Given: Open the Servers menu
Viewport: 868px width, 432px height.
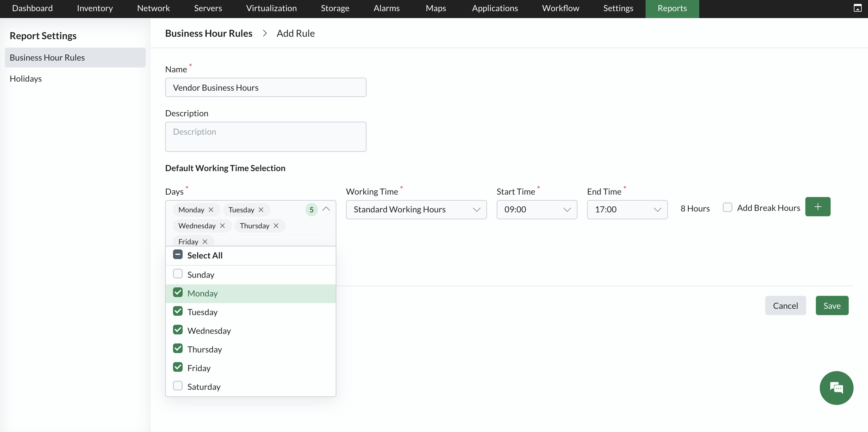Looking at the screenshot, I should [x=208, y=8].
